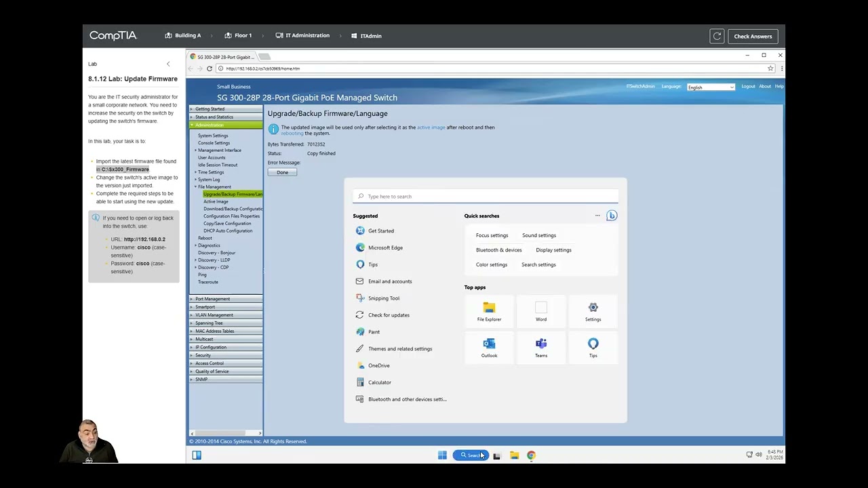Collapse the Lab instructions panel
Screen dimensions: 868x488
click(x=168, y=64)
